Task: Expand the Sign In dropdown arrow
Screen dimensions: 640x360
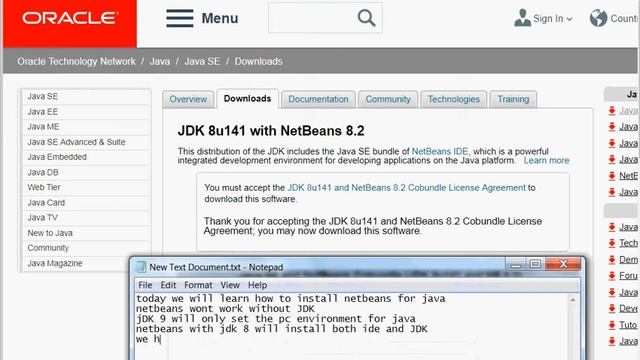Action: (569, 19)
